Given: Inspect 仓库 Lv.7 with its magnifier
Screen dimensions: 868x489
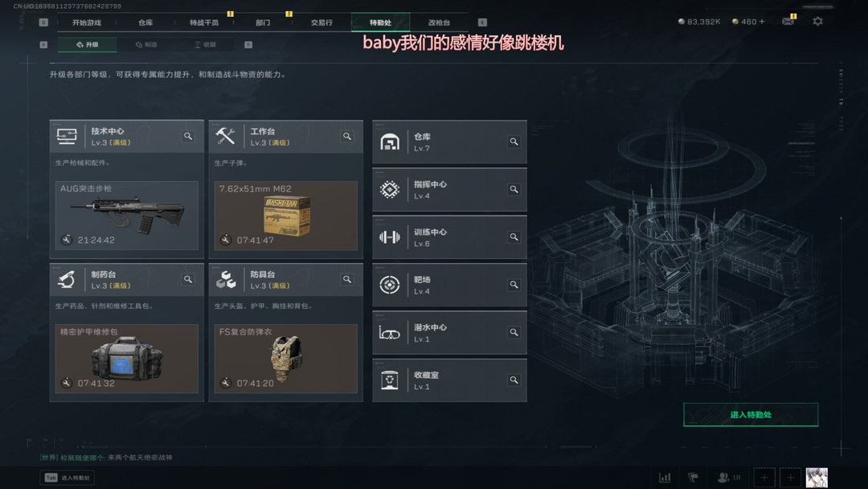Looking at the screenshot, I should pos(514,142).
